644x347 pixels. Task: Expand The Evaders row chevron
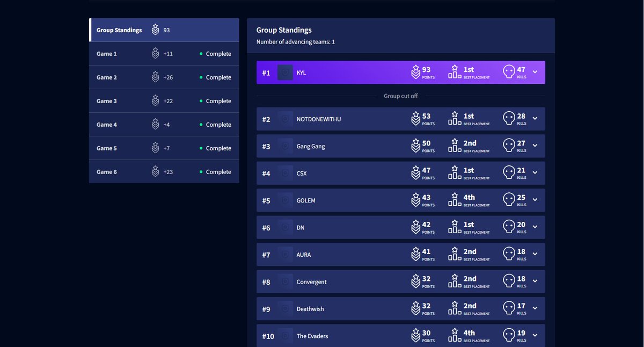click(x=535, y=336)
